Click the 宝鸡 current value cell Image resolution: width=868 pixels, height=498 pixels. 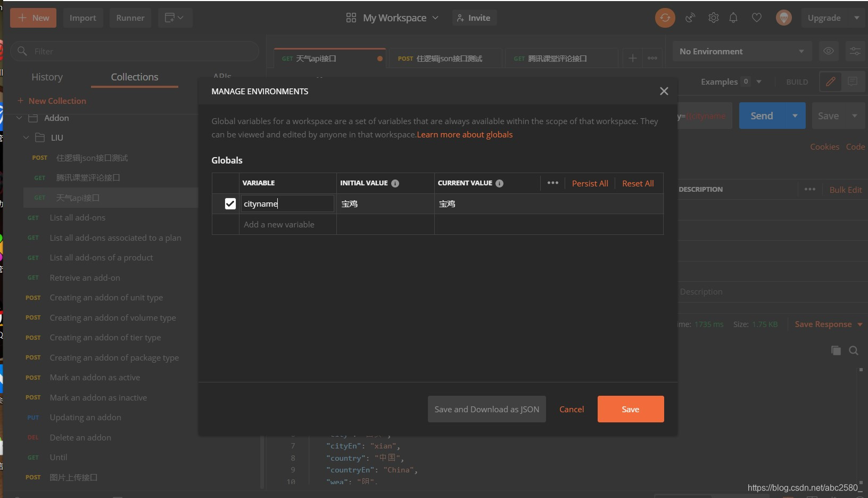pyautogui.click(x=548, y=203)
